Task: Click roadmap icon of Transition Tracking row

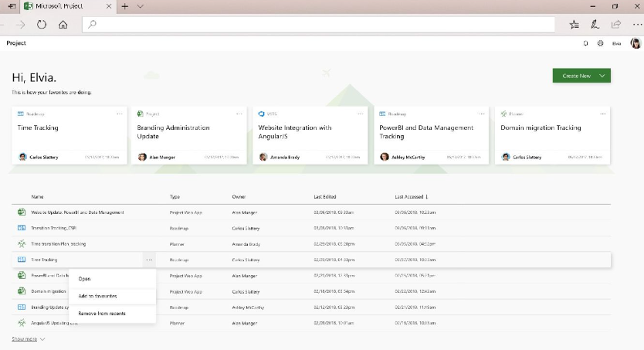Action: point(22,228)
